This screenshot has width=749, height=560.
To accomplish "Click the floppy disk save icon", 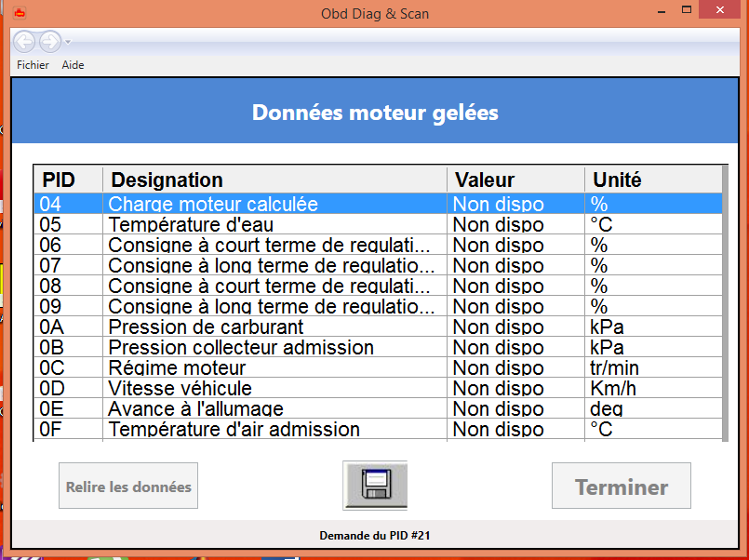I will (x=375, y=485).
